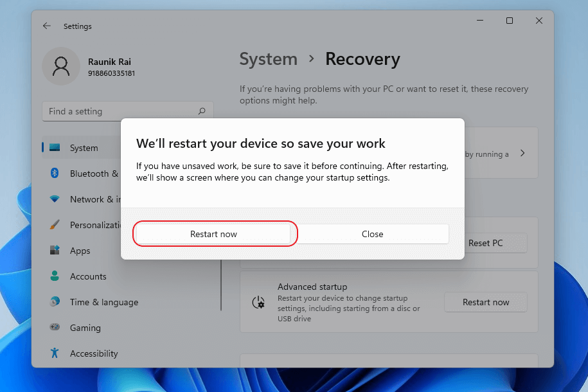Click the Personalization paintbrush icon
The width and height of the screenshot is (588, 392).
pos(55,225)
